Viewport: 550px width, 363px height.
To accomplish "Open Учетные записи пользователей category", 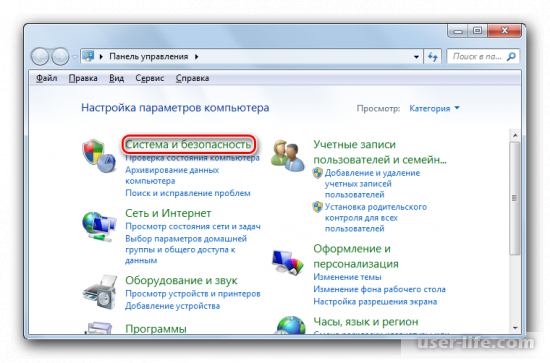I will 380,152.
